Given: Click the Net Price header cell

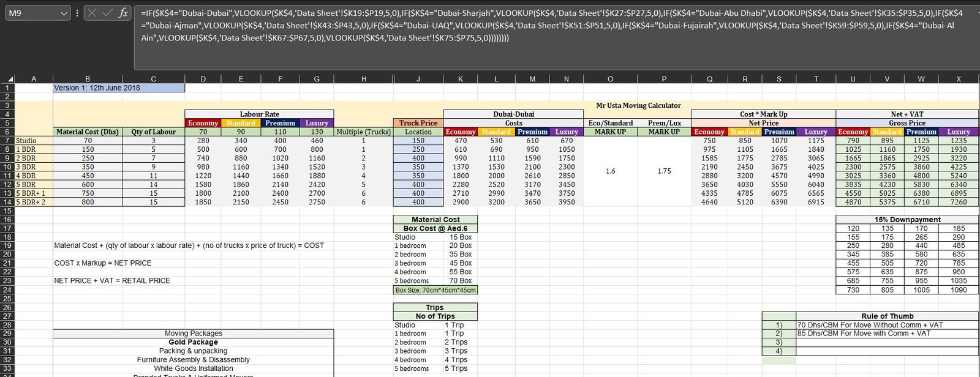Looking at the screenshot, I should pyautogui.click(x=763, y=123).
